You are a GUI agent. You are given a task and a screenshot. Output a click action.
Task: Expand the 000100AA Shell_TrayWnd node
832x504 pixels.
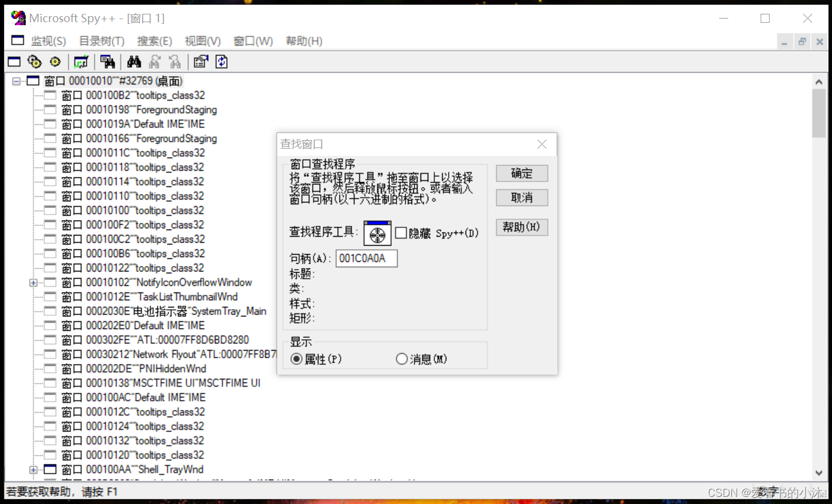pos(33,469)
